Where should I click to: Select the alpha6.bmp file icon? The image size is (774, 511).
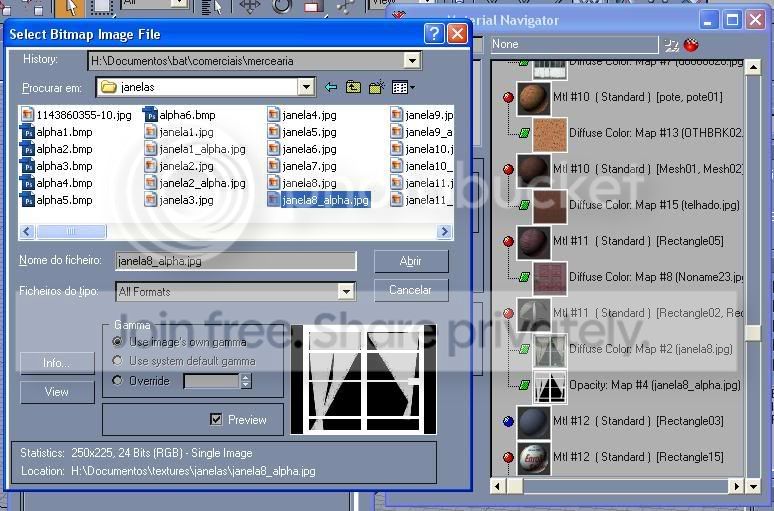(x=151, y=115)
